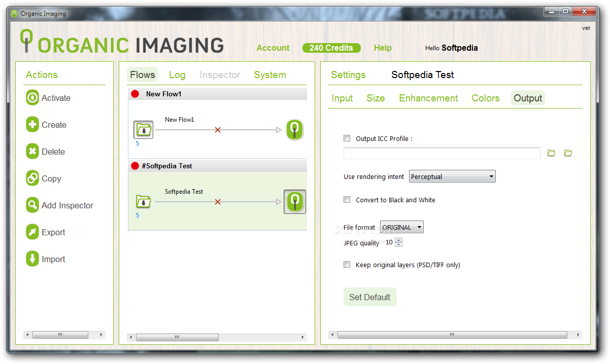
Task: Click the Flows panel horizontal scrollbar thumb
Action: [177, 337]
